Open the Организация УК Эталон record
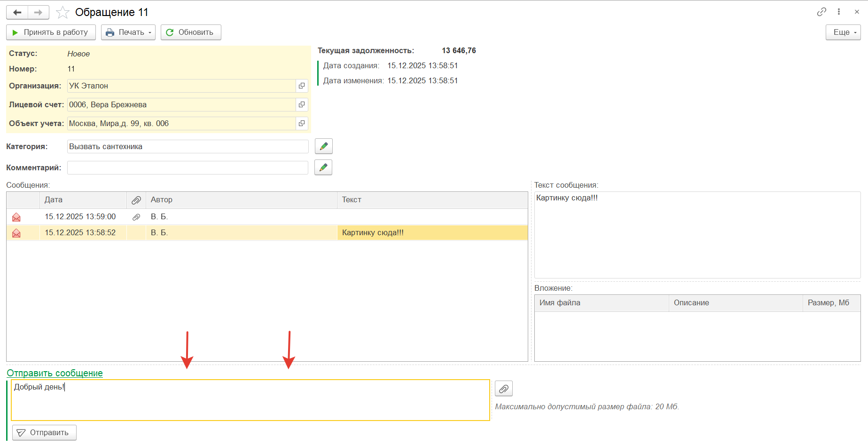Viewport: 868px width, 445px height. [x=302, y=86]
